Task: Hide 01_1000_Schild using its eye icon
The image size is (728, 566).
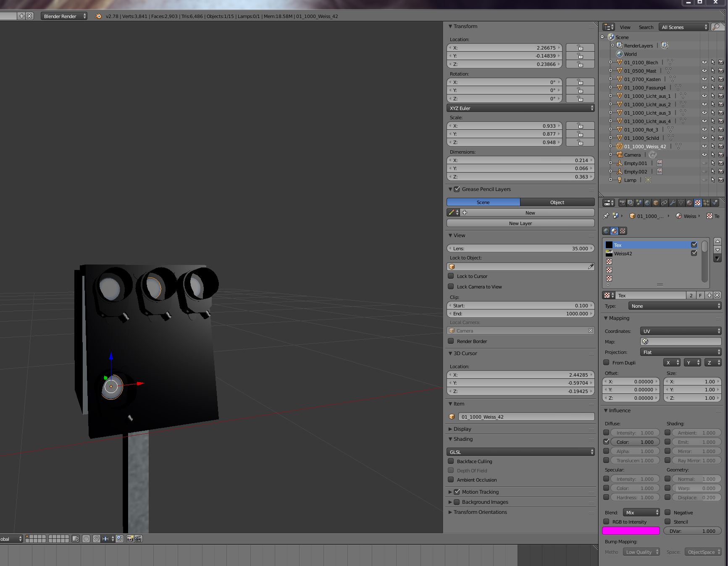Action: click(x=704, y=138)
